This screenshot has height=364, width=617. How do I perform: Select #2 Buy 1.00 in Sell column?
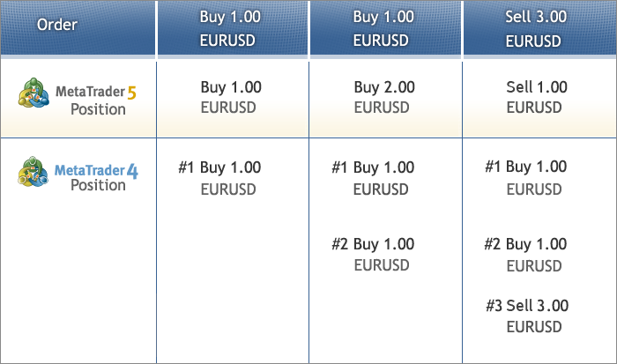pos(525,244)
